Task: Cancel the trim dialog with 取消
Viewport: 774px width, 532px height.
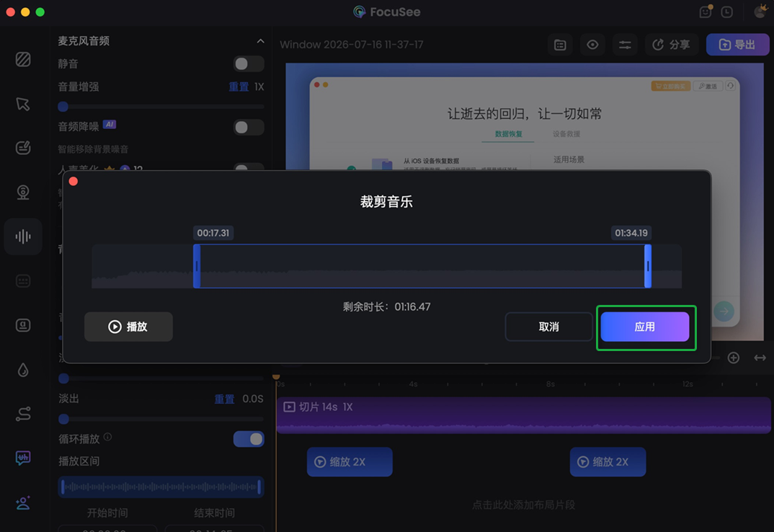Action: 548,327
